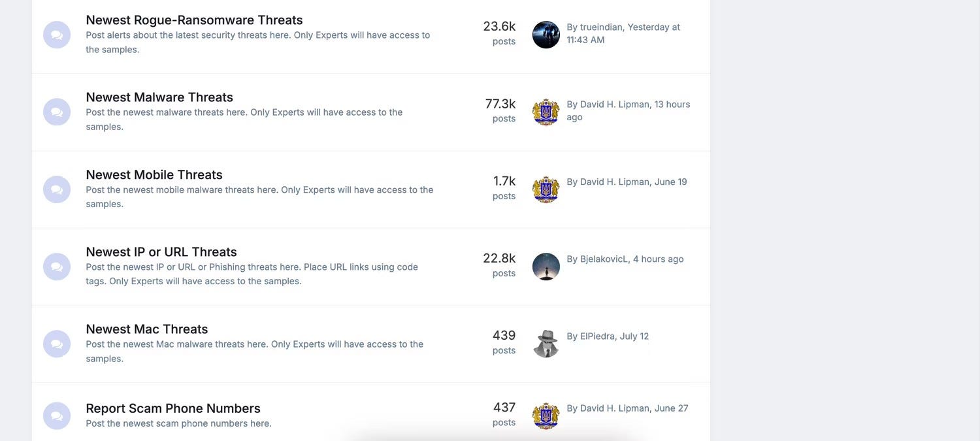This screenshot has height=441, width=980.
Task: Open the Newest Malware Threats forum
Action: pos(159,97)
